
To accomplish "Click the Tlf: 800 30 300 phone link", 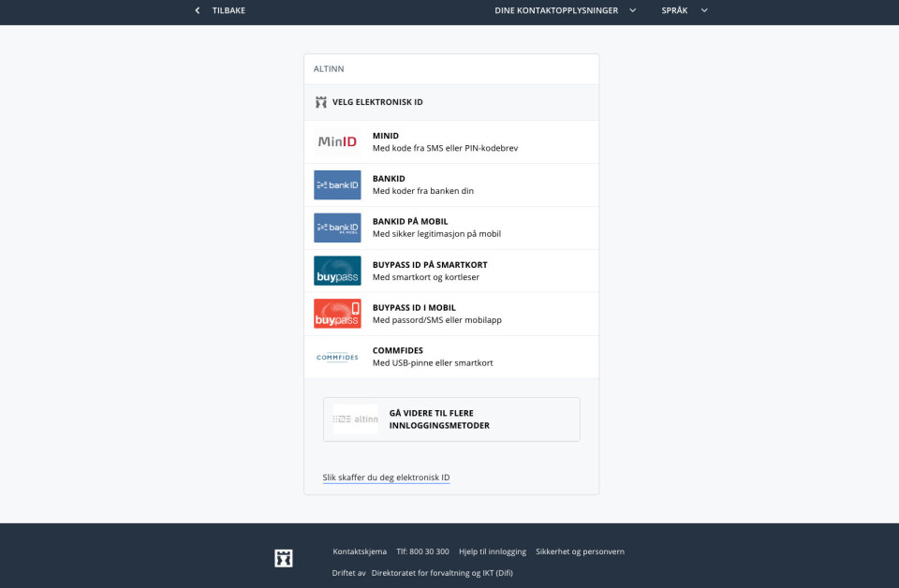I will pyautogui.click(x=422, y=551).
